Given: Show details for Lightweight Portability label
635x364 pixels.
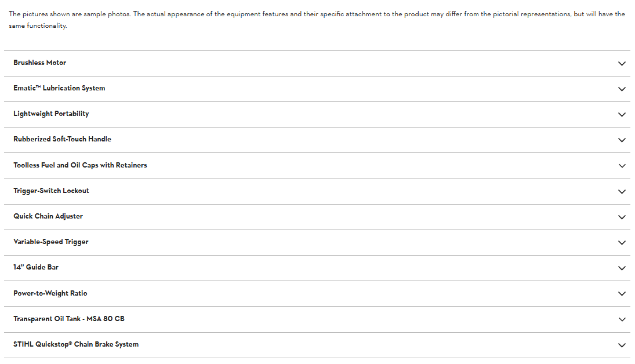Looking at the screenshot, I should (x=51, y=114).
